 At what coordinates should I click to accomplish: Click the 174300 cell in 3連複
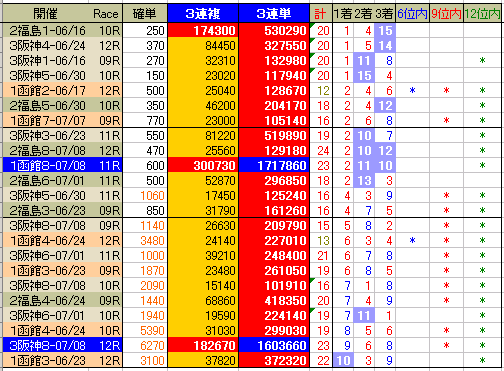(x=203, y=31)
